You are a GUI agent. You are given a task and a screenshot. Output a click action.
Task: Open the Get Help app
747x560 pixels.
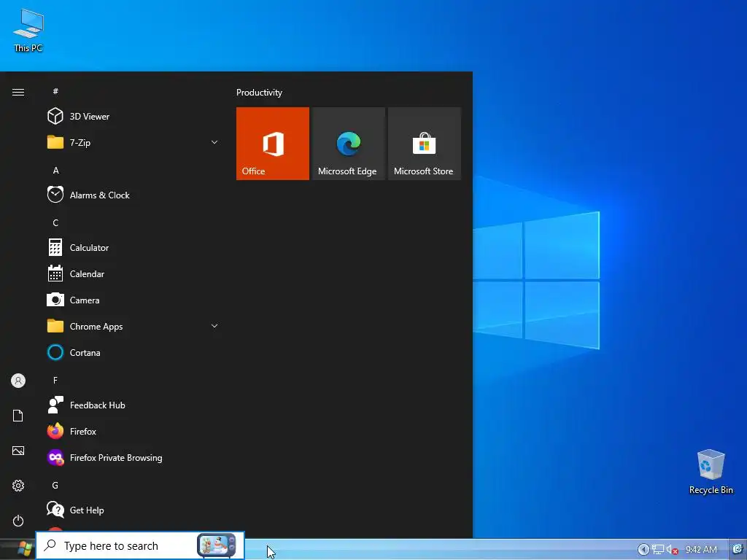(x=133, y=510)
